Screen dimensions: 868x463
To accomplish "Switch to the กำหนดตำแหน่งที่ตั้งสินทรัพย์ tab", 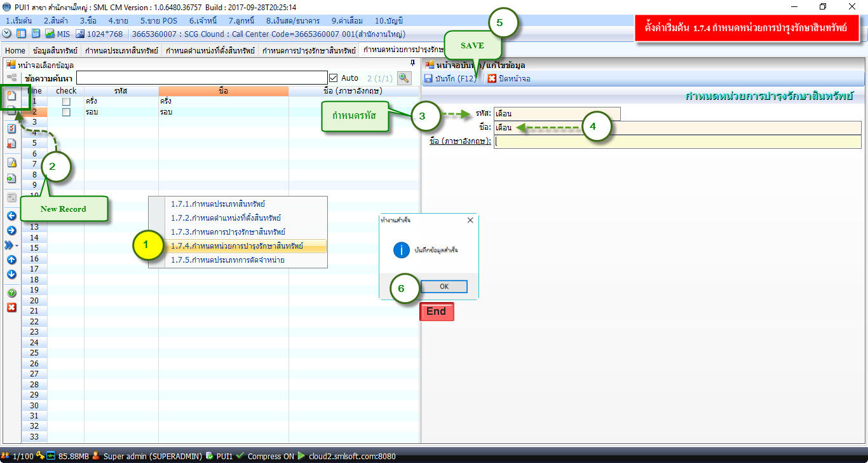I will click(x=210, y=50).
